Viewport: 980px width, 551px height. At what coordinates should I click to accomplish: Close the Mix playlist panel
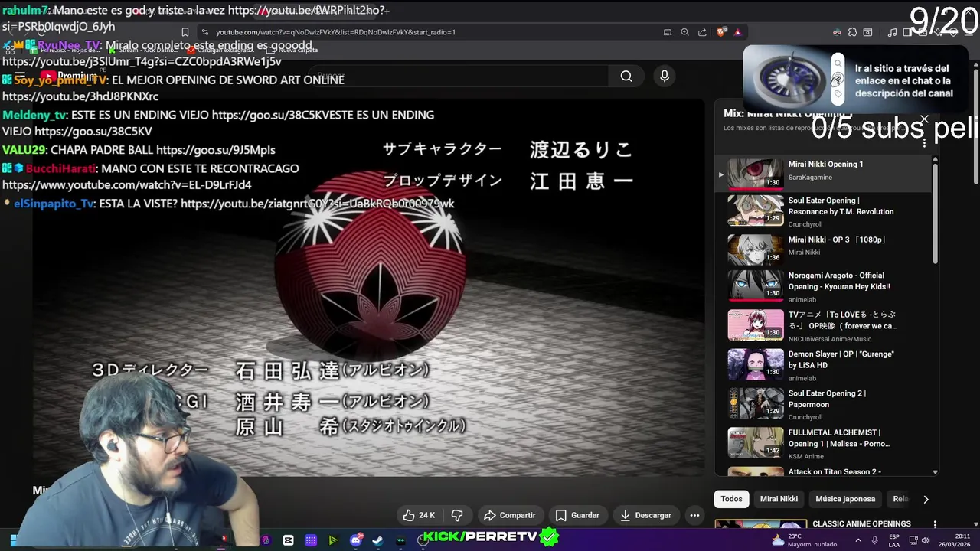924,119
